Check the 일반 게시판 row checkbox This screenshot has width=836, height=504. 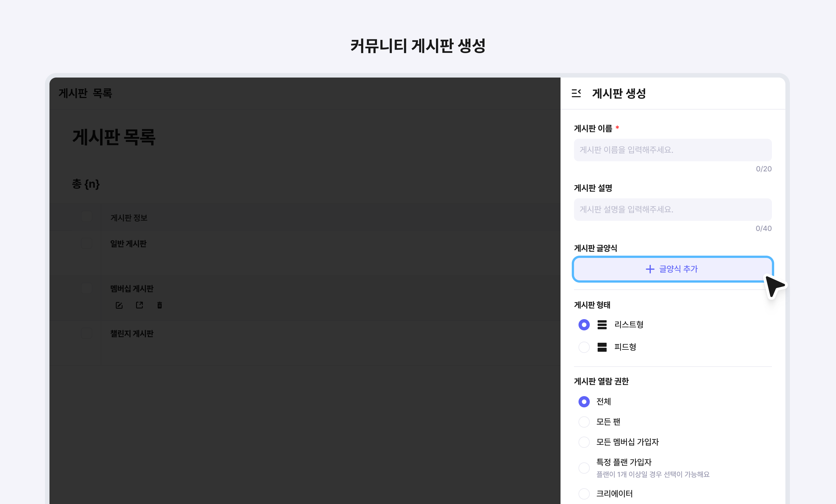pos(87,243)
